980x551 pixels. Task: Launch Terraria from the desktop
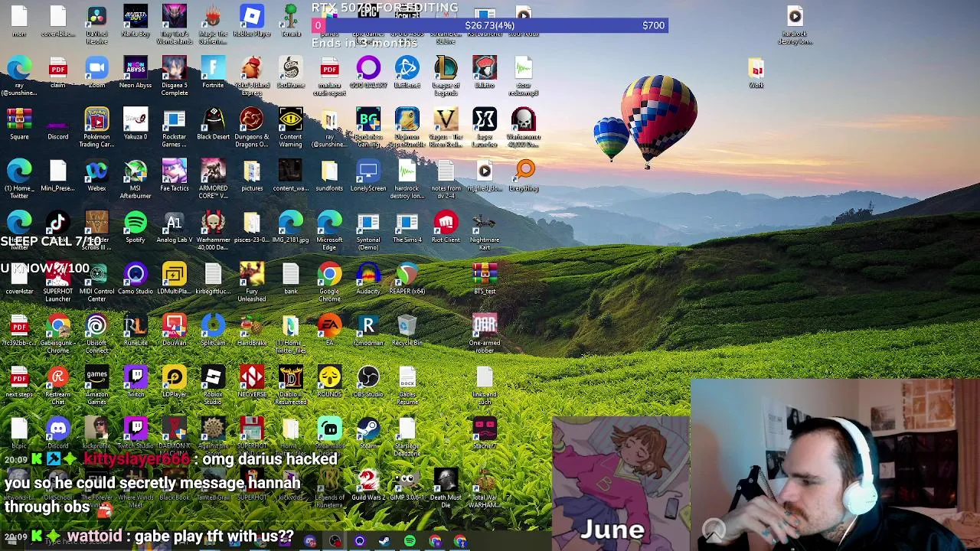[291, 21]
